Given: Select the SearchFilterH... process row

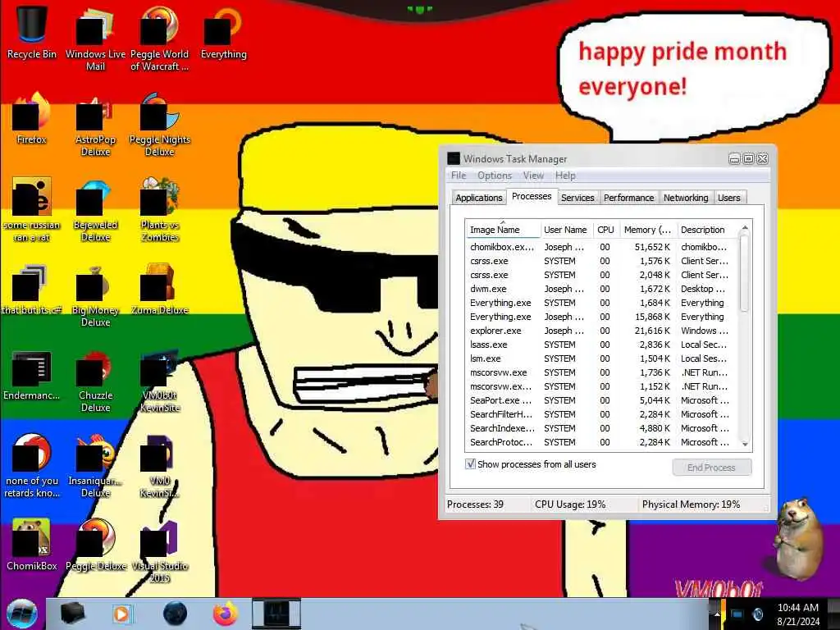Looking at the screenshot, I should 602,414.
